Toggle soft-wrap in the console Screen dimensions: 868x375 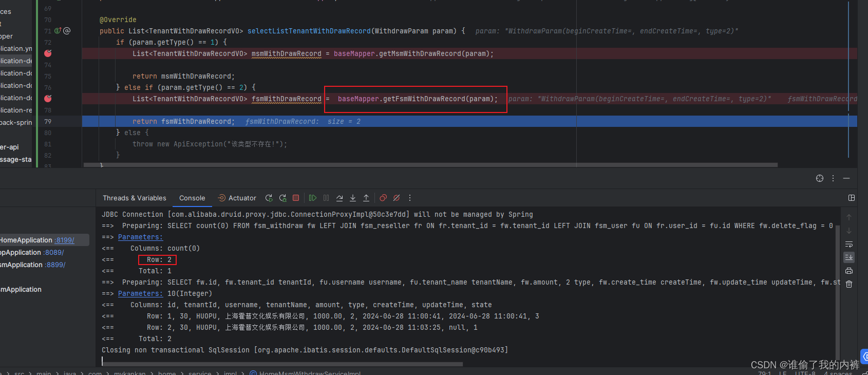pyautogui.click(x=849, y=244)
